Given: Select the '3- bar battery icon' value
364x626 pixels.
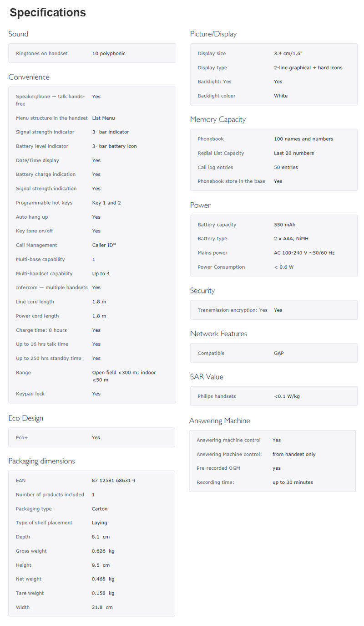Looking at the screenshot, I should pyautogui.click(x=114, y=146).
